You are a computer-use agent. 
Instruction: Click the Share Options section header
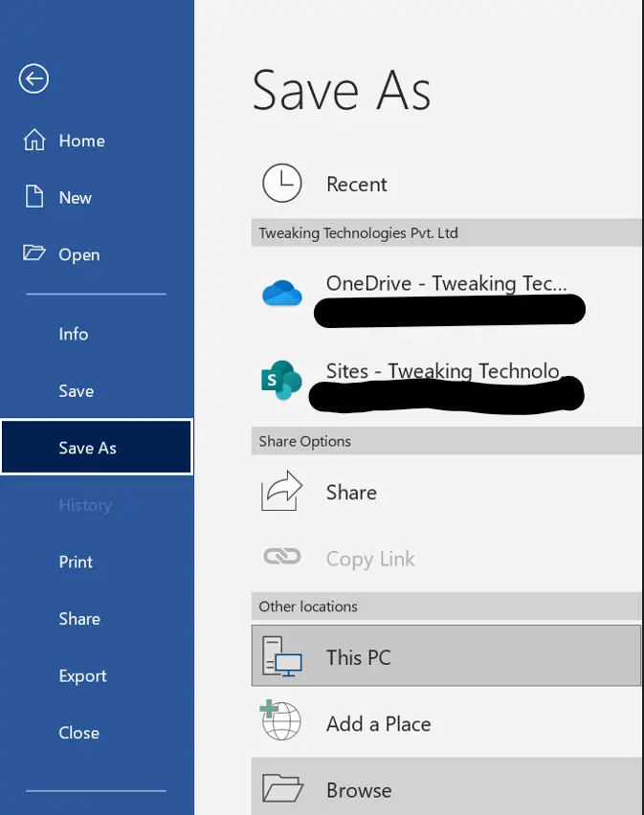[x=447, y=441]
